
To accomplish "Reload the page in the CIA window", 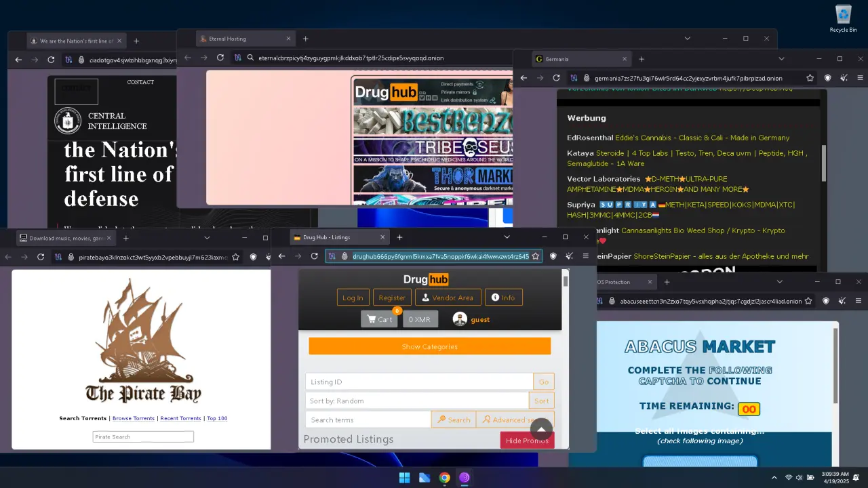I will (x=51, y=60).
